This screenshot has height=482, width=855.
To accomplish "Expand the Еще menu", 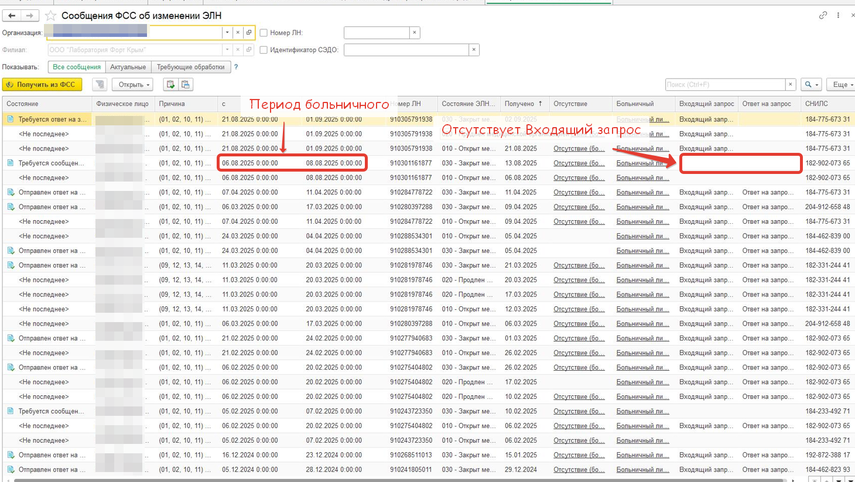I will coord(840,85).
